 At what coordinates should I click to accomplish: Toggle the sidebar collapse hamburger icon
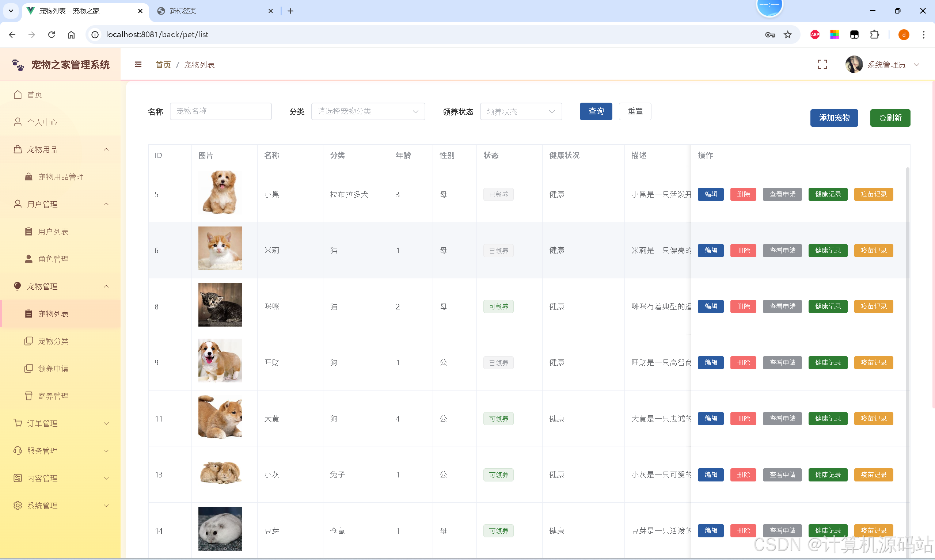(x=138, y=65)
